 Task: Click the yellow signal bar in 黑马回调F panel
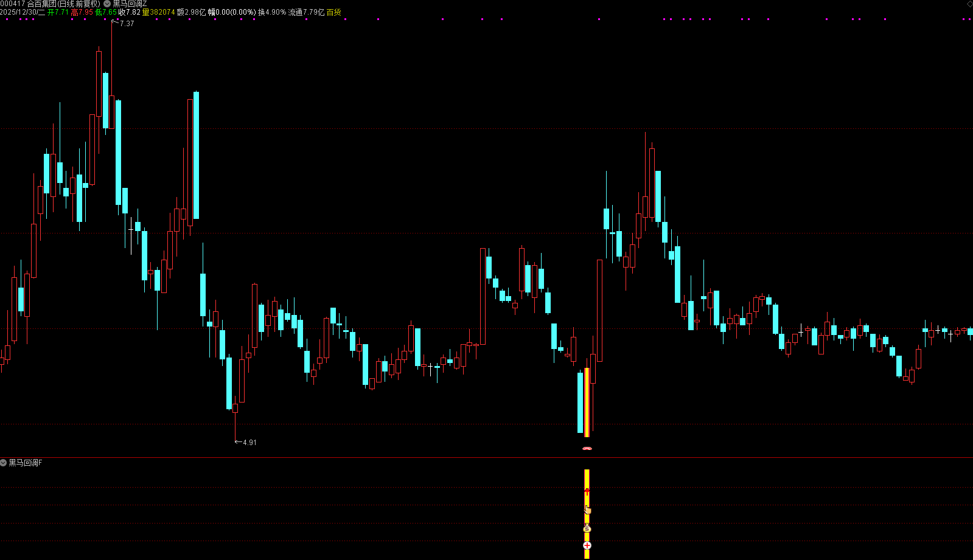pyautogui.click(x=587, y=514)
